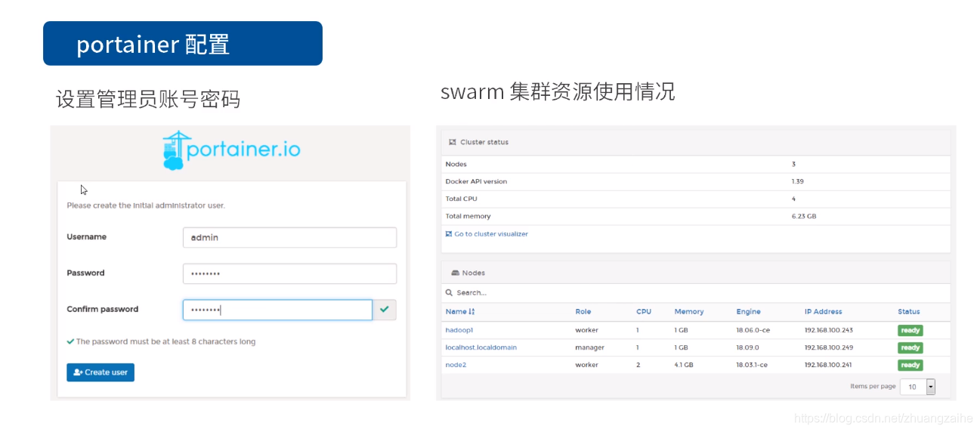Click the ready badge for node2

tap(910, 365)
